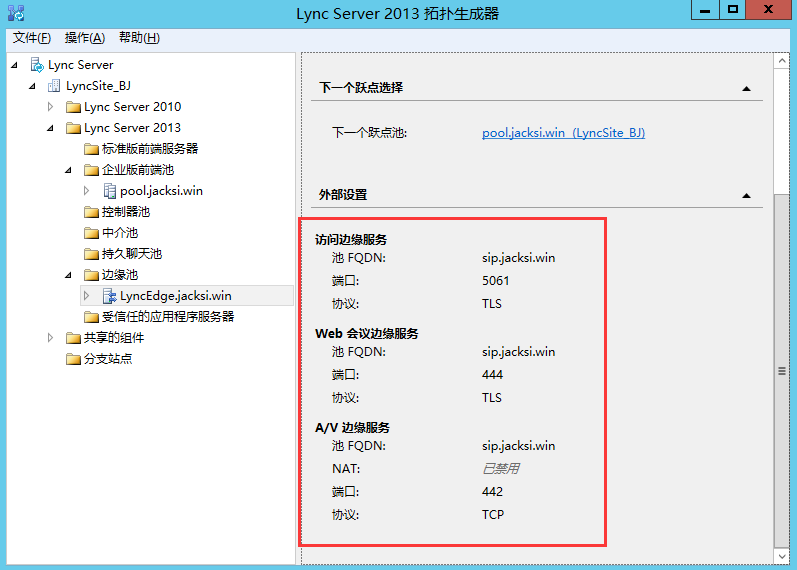The image size is (797, 570).
Task: Click the 边缘池 folder icon
Action: (91, 275)
